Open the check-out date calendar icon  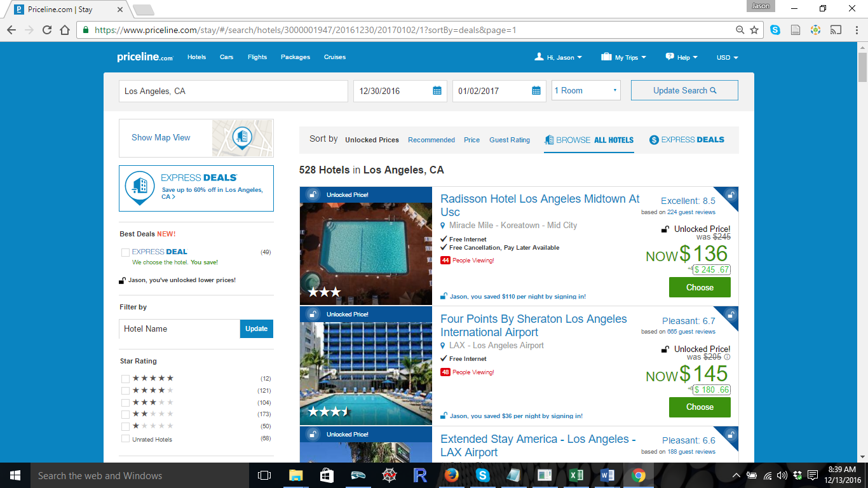point(536,91)
